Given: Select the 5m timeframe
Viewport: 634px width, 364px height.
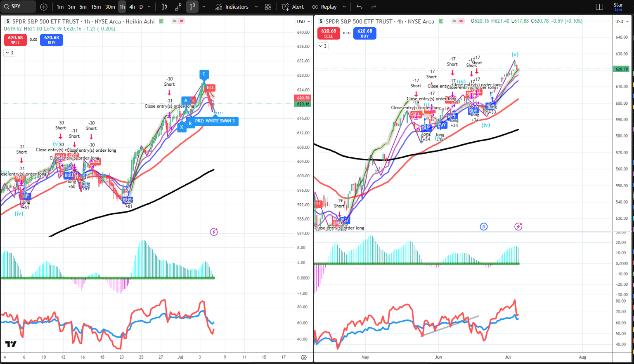Looking at the screenshot, I should click(x=83, y=7).
